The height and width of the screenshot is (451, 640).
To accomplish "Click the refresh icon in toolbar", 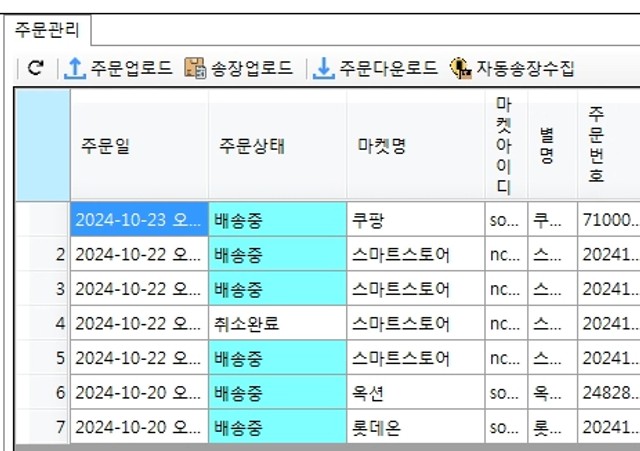I will [x=35, y=69].
